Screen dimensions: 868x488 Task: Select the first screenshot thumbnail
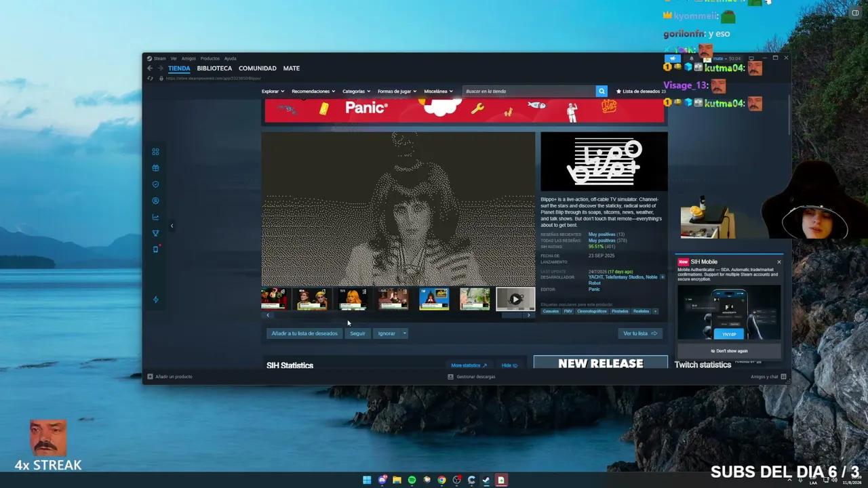(x=274, y=299)
